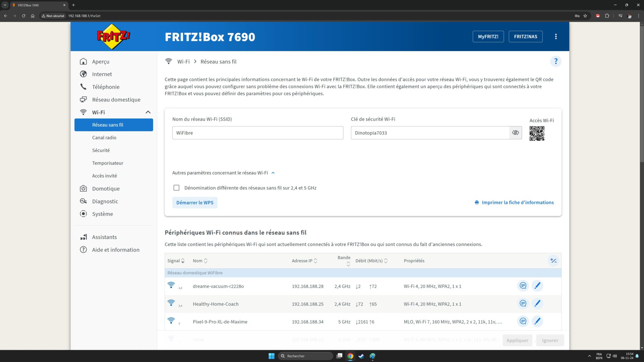Screen dimensions: 644x362
Task: Click the Aide question-mark sidebar icon
Action: pos(83,250)
